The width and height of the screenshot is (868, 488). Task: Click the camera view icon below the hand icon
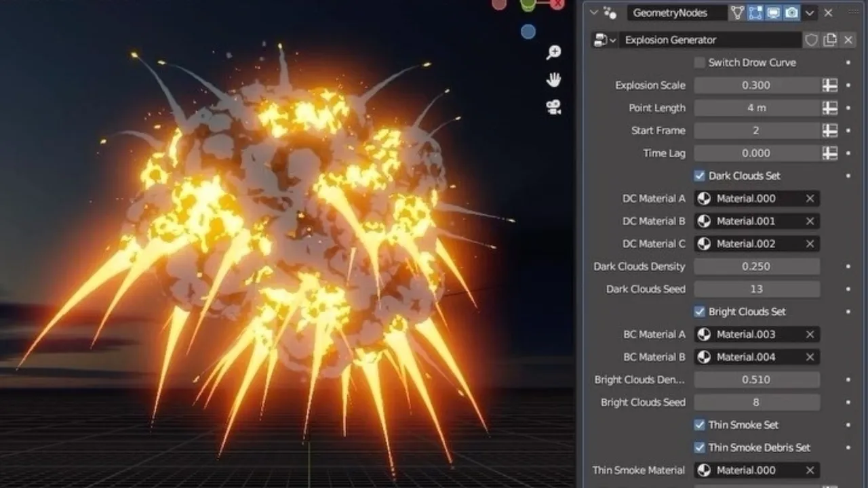[x=554, y=106]
